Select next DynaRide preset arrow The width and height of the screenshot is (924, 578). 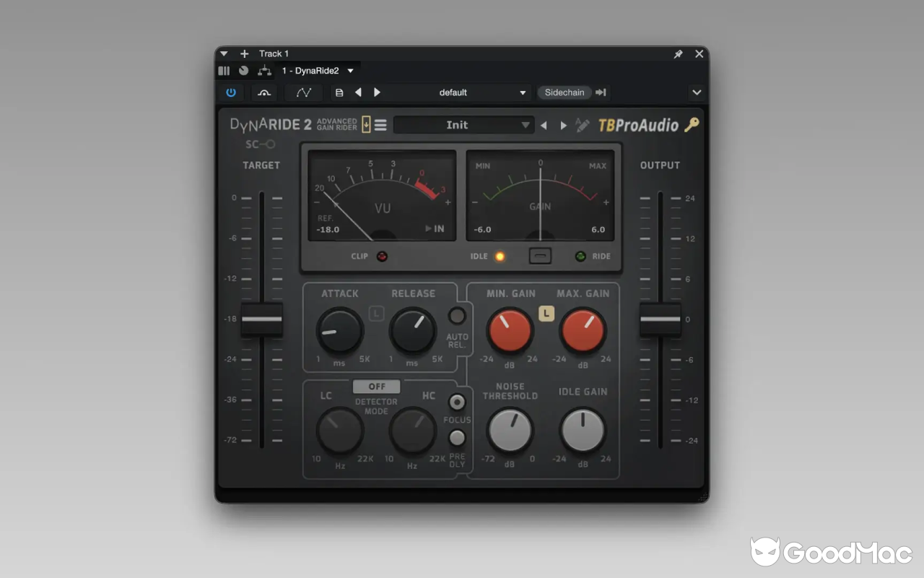point(564,126)
